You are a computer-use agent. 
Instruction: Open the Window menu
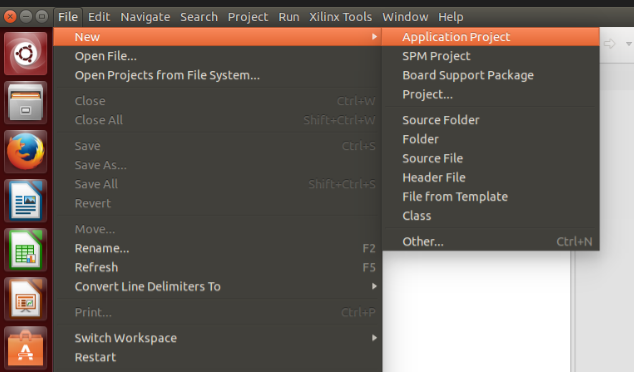[405, 17]
